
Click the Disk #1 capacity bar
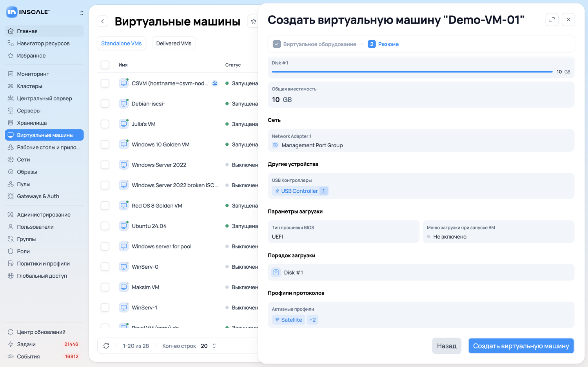pyautogui.click(x=412, y=72)
